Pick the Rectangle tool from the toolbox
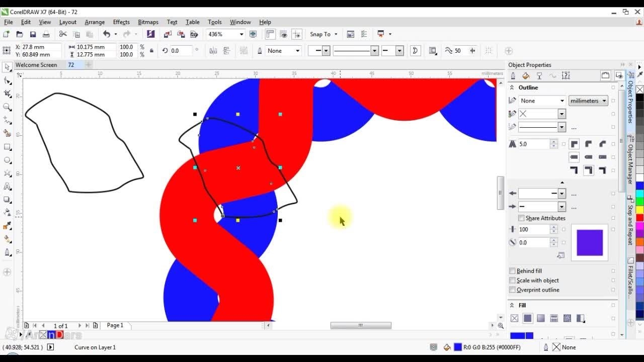644x362 pixels. (8, 147)
